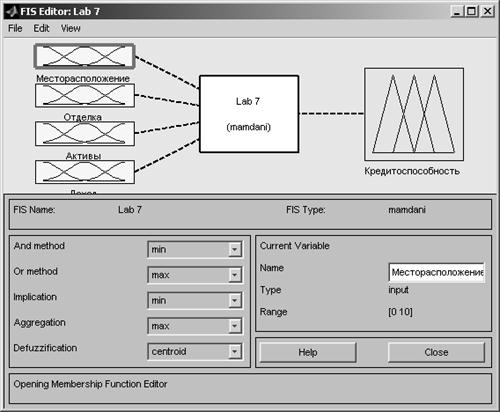Click the Close button
The image size is (500, 412).
436,352
